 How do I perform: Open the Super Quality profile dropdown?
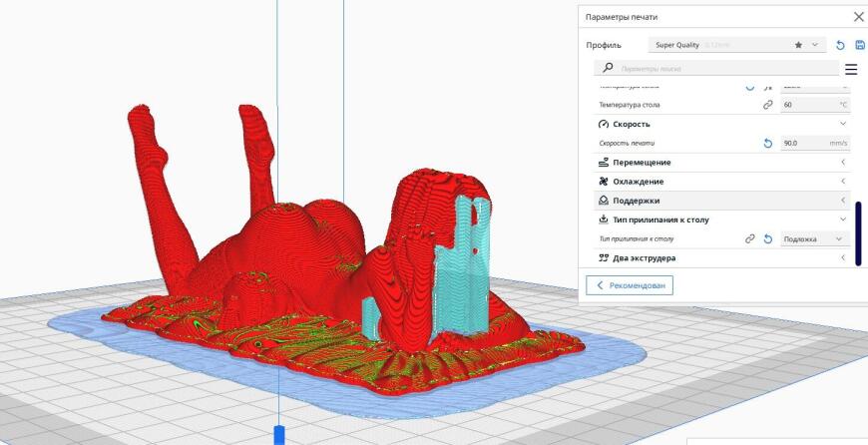(737, 45)
